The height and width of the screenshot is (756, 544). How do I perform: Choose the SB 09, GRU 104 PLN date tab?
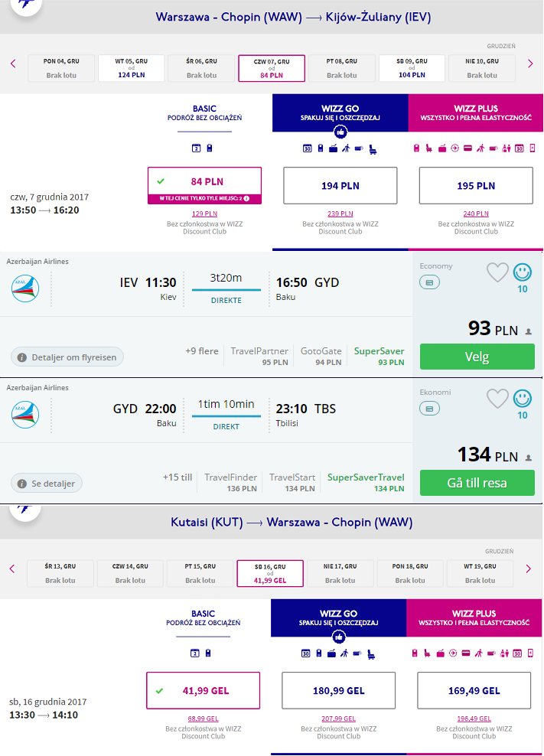point(412,68)
